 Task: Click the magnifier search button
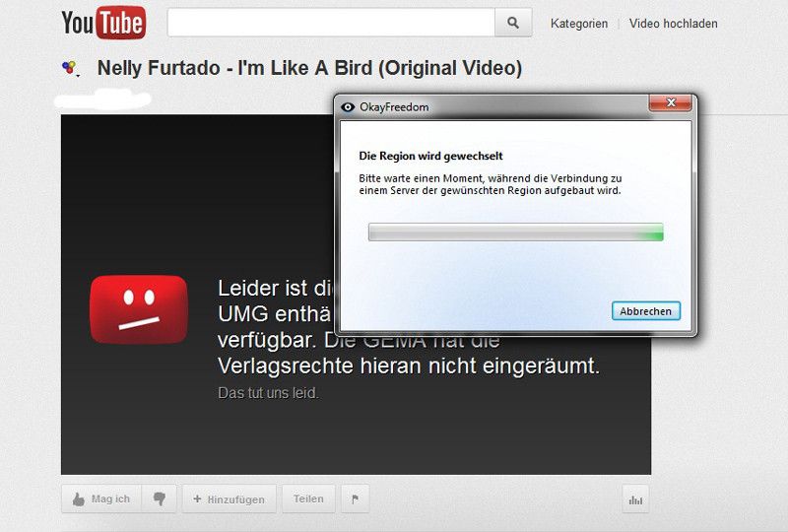point(513,23)
